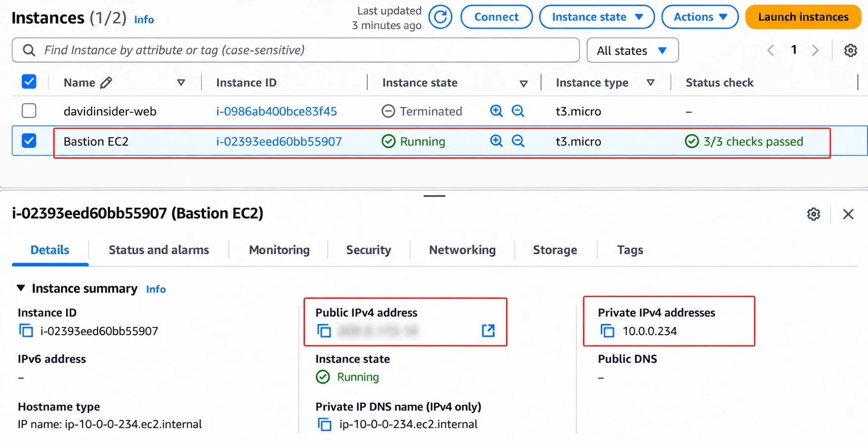Image resolution: width=868 pixels, height=442 pixels.
Task: Click the Bastion EC2 name cell
Action: click(x=96, y=141)
